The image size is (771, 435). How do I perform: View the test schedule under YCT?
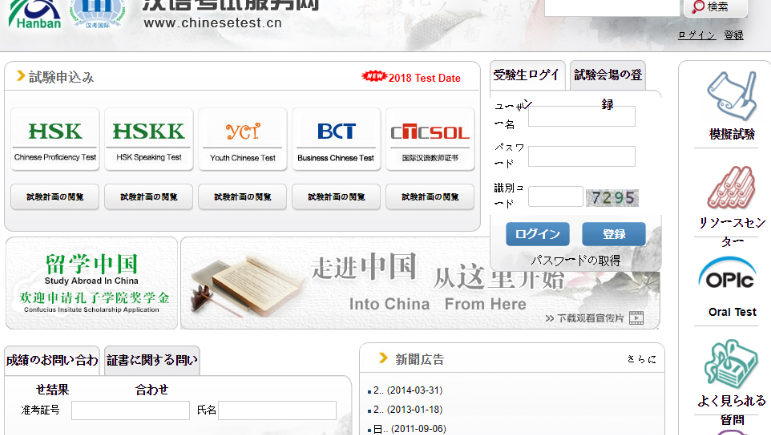click(242, 197)
